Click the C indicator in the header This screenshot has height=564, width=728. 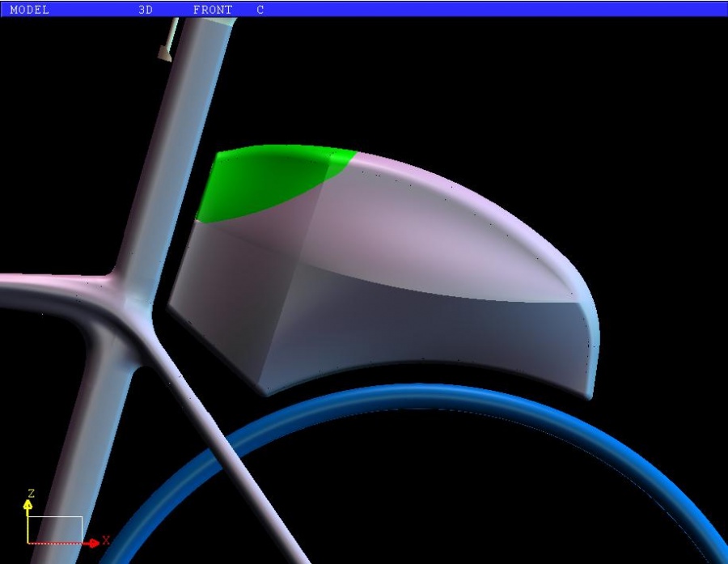click(x=260, y=10)
